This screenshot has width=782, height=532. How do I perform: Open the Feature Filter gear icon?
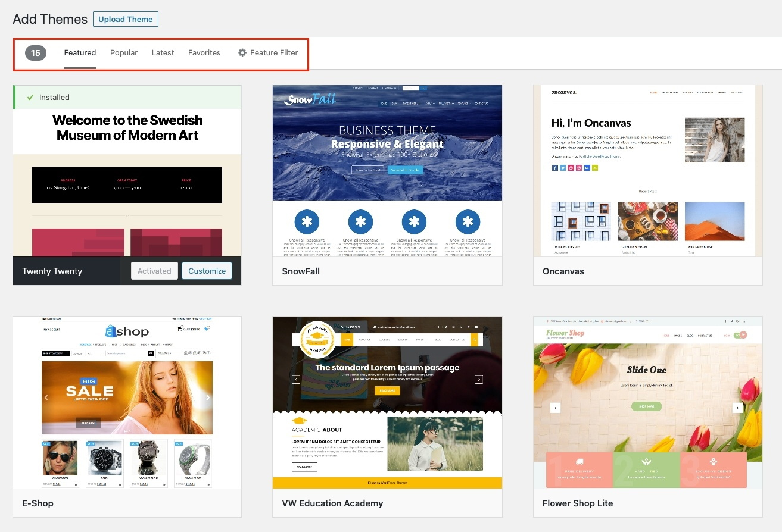[242, 52]
